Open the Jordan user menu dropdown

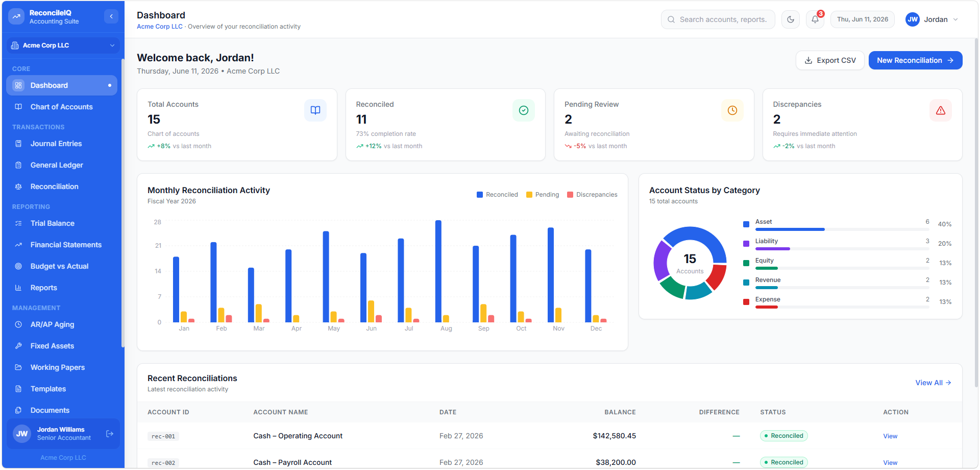(x=932, y=19)
